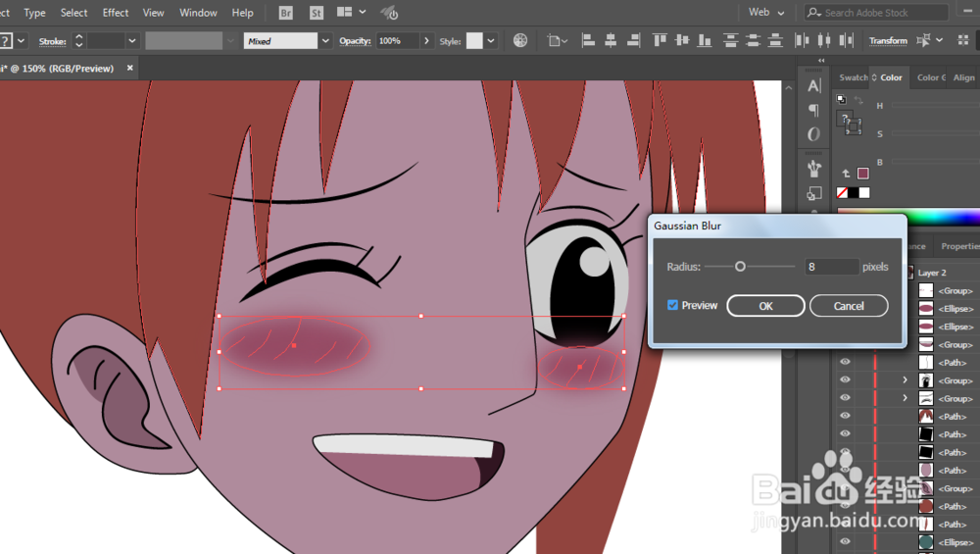Image resolution: width=980 pixels, height=554 pixels.
Task: Expand the opacity arrow
Action: click(427, 41)
